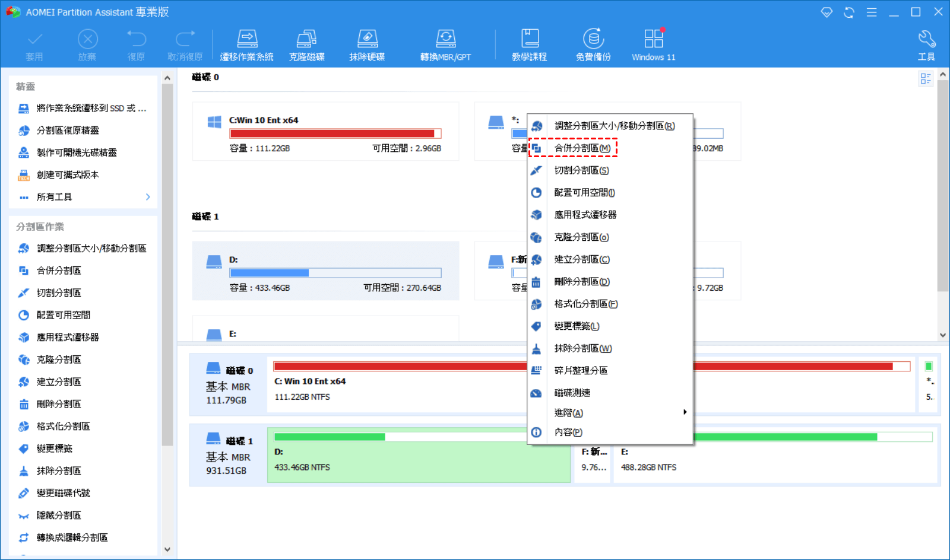
Task: Choose 內容(P) in context menu
Action: [610, 432]
